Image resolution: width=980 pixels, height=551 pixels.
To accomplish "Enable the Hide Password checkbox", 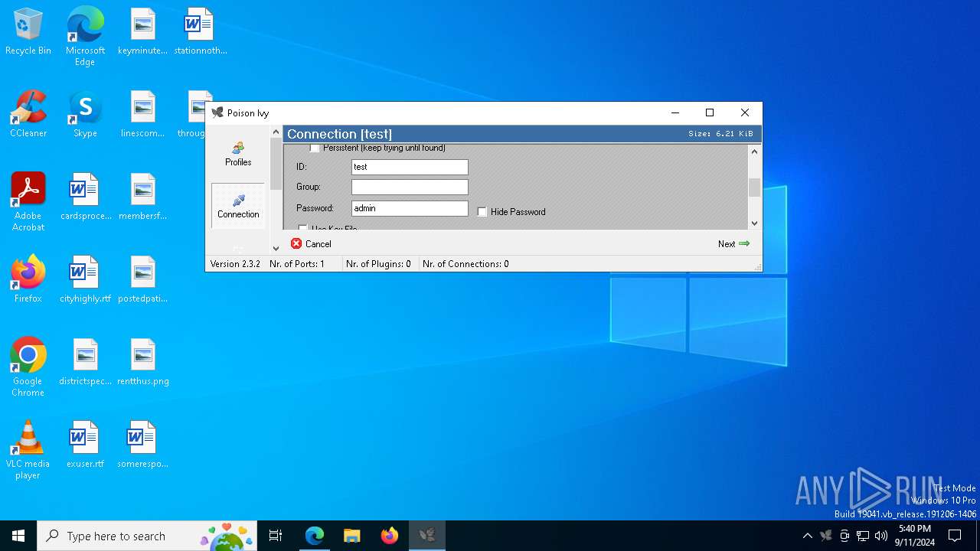I will point(482,212).
